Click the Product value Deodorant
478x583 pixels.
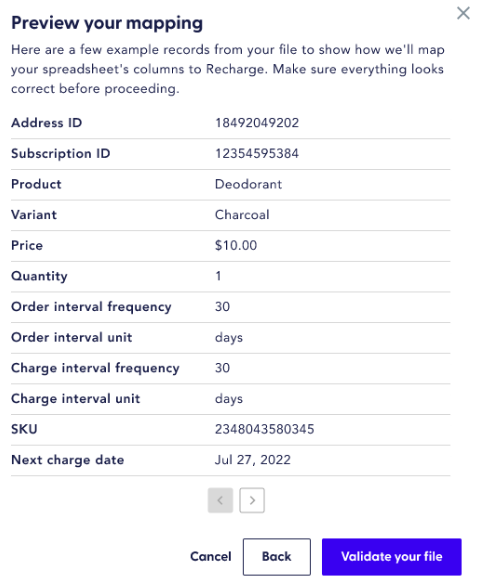point(248,184)
